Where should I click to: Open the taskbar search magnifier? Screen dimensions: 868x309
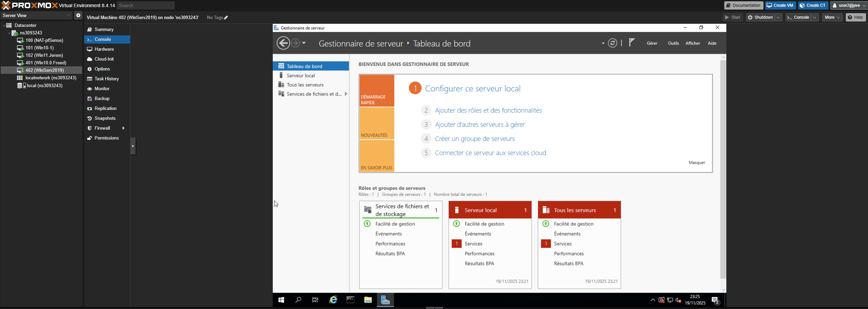tap(298, 300)
